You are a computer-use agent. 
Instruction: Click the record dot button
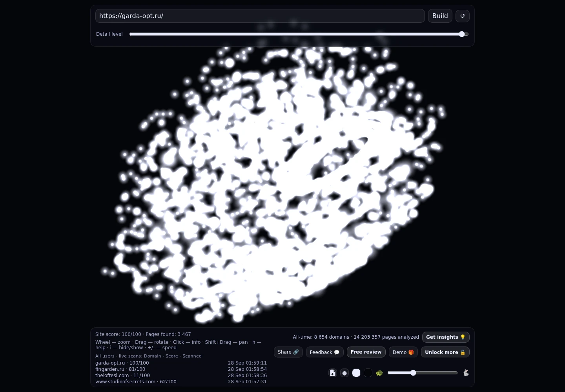[x=344, y=373]
